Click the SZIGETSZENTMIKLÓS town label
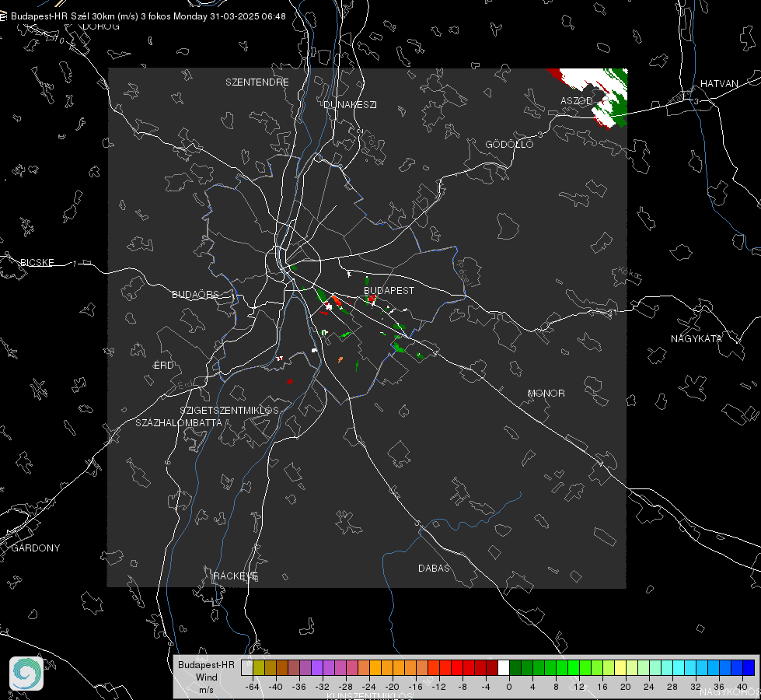Screen dimensions: 761x700 pos(229,411)
